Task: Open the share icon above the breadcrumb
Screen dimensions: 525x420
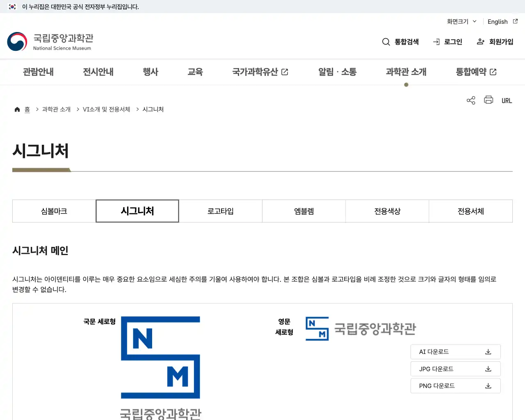Action: tap(470, 100)
